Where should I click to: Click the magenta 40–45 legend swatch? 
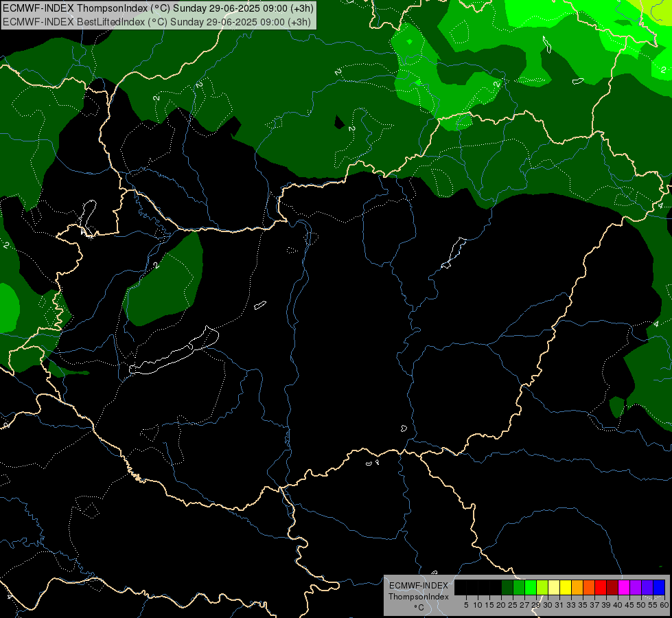point(624,587)
